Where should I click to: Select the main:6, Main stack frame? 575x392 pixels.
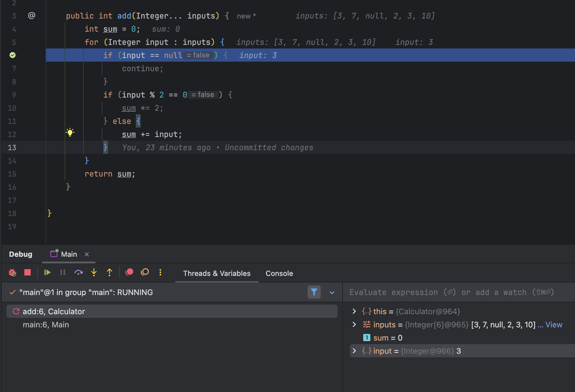[46, 325]
